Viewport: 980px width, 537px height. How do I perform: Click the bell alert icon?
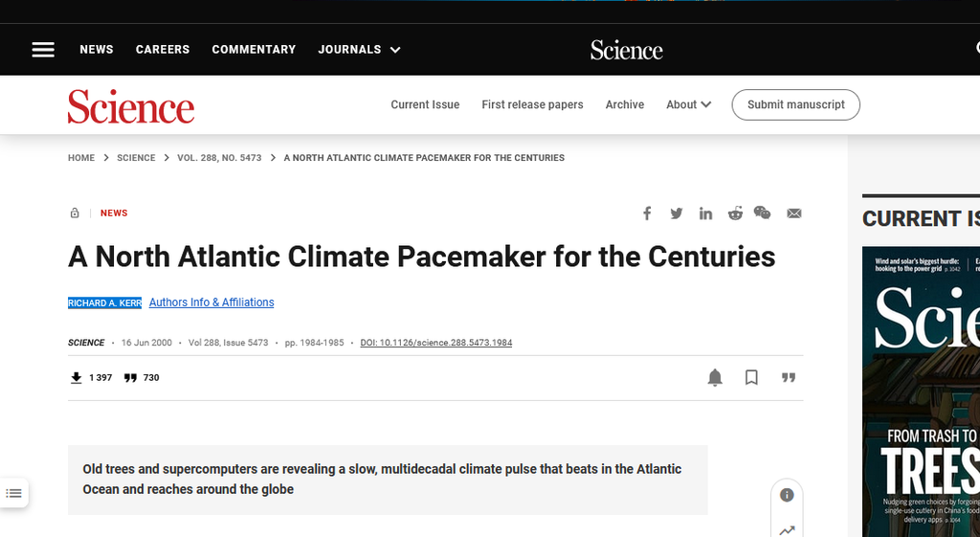[x=715, y=377]
